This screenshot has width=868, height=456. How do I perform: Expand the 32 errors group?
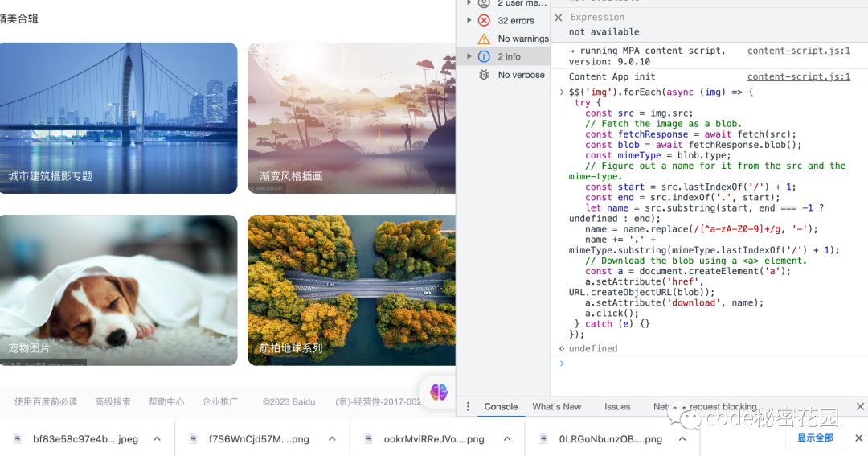(469, 20)
